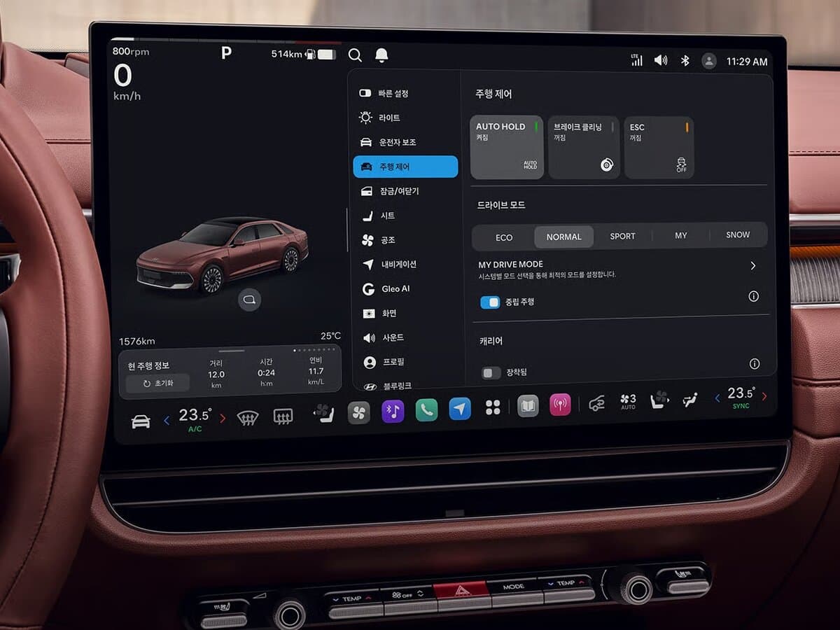Open 내비게이션 settings
840x630 pixels.
(406, 264)
